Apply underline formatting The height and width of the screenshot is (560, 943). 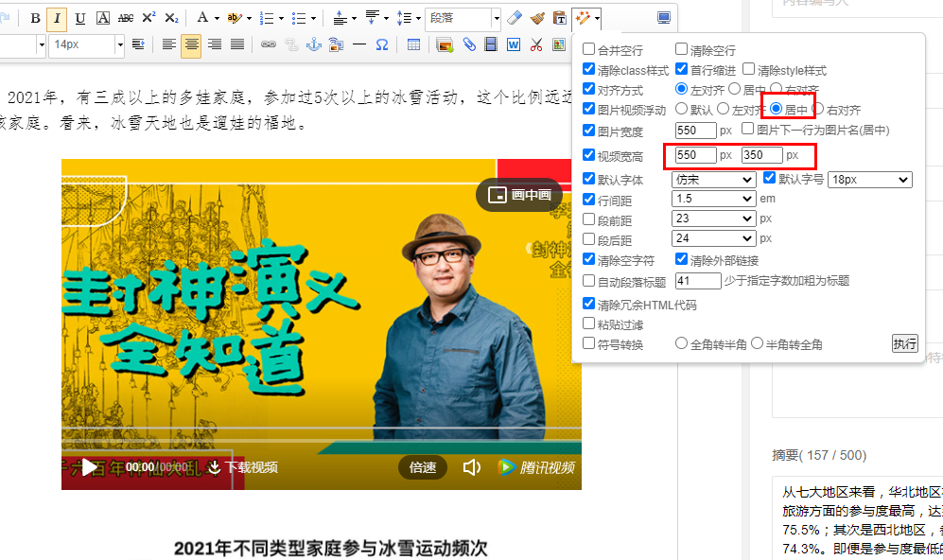click(x=80, y=18)
